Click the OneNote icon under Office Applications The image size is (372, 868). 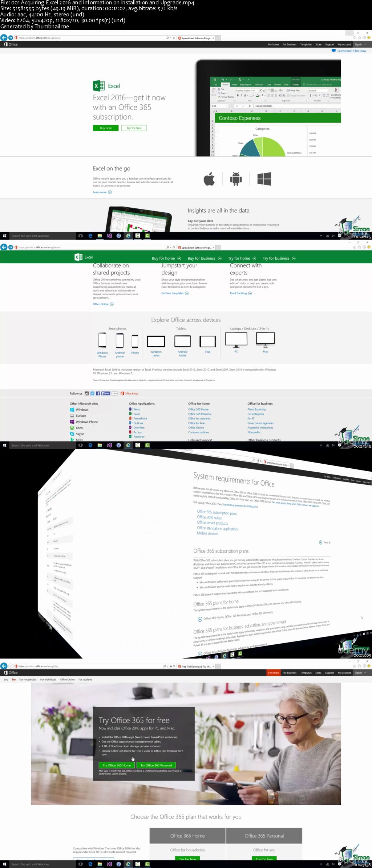(x=130, y=427)
